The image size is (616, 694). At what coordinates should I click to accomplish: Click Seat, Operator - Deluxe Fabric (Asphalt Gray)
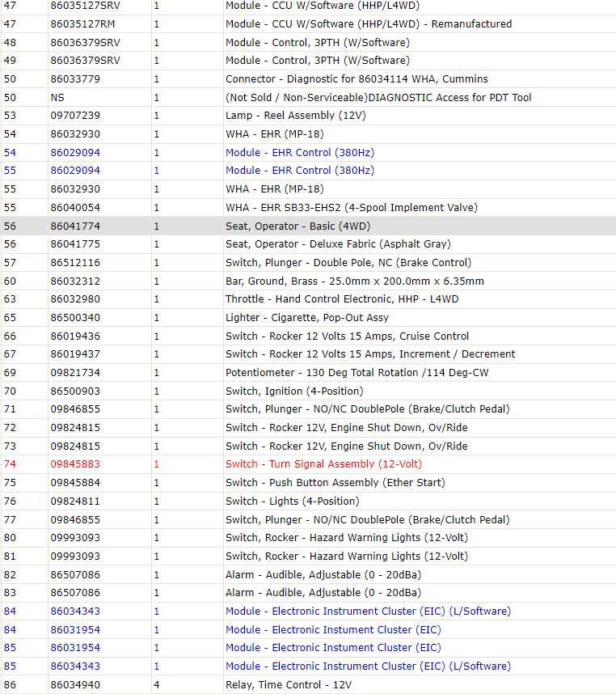(338, 244)
